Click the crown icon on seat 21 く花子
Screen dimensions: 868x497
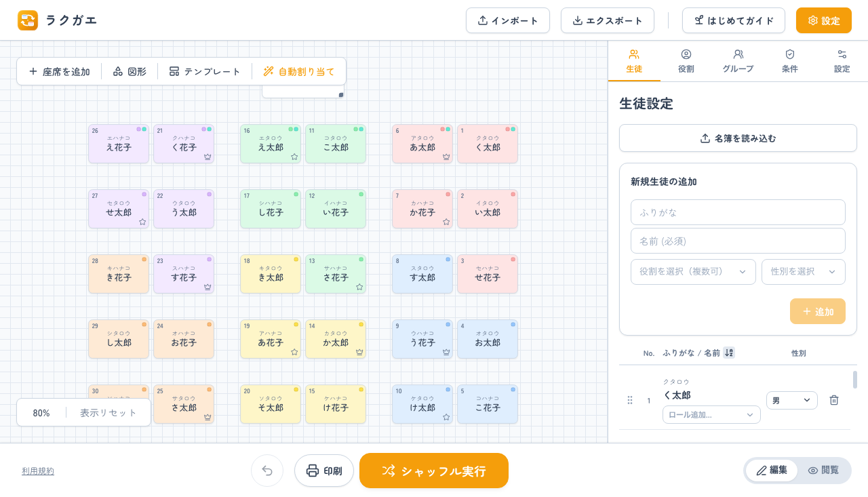coord(208,157)
